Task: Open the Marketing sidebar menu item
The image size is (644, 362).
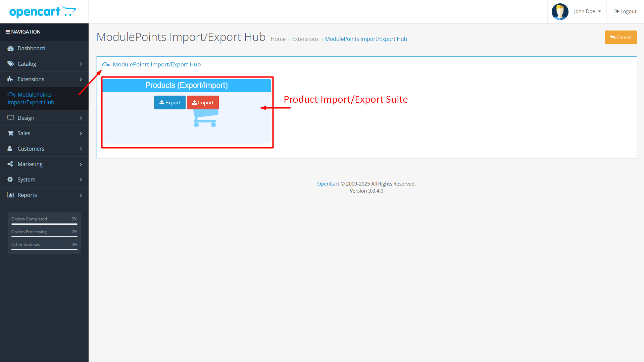Action: [x=44, y=164]
